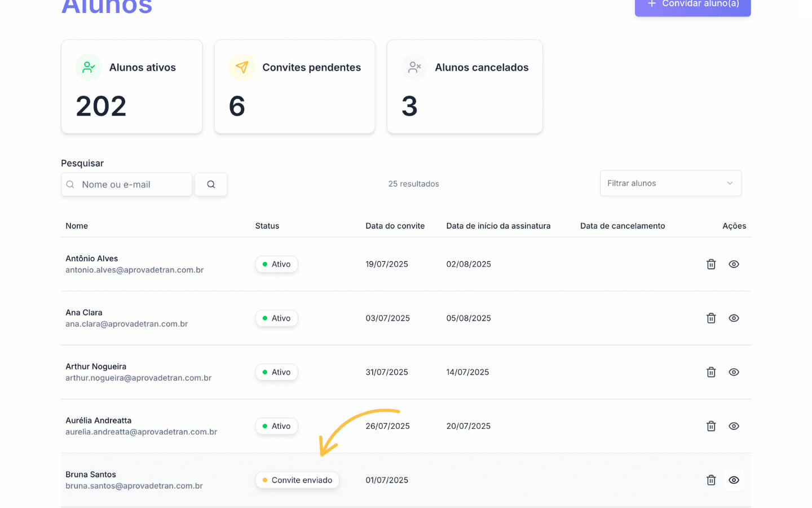The width and height of the screenshot is (812, 508).
Task: Click the Ações column header
Action: (734, 226)
